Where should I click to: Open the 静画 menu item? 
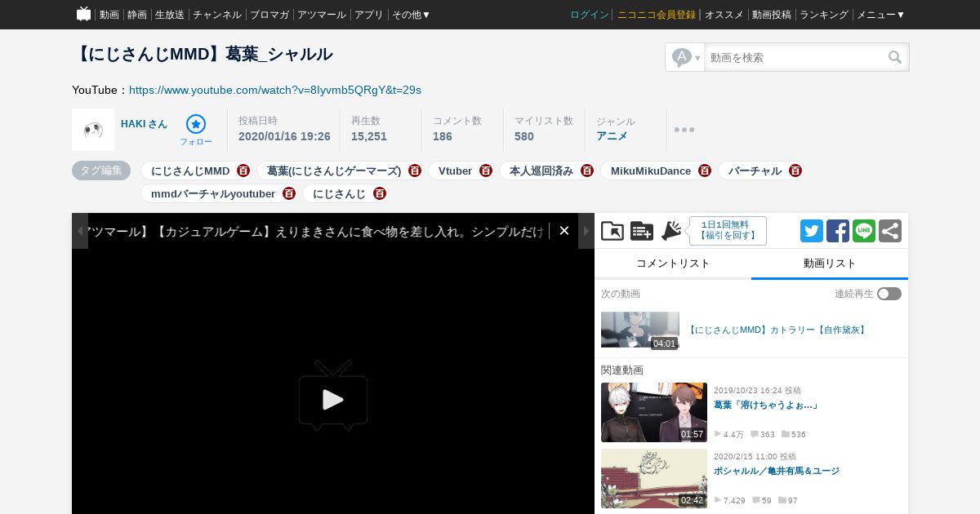[137, 15]
